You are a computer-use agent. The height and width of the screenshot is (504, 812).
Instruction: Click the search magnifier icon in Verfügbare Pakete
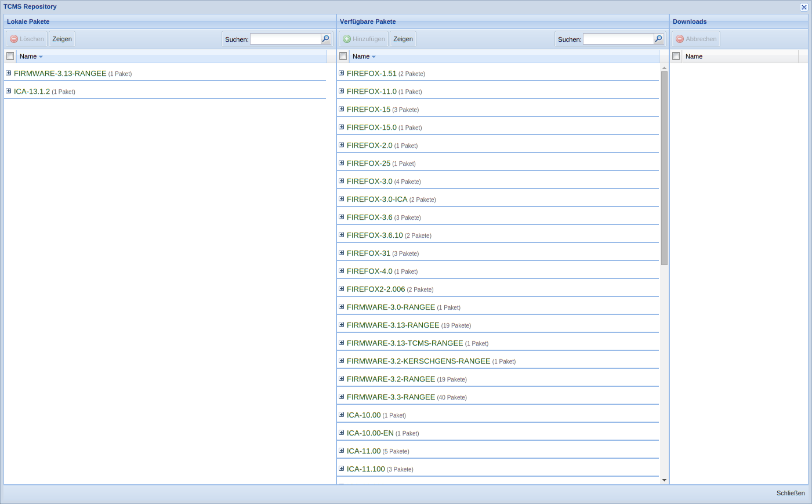658,39
